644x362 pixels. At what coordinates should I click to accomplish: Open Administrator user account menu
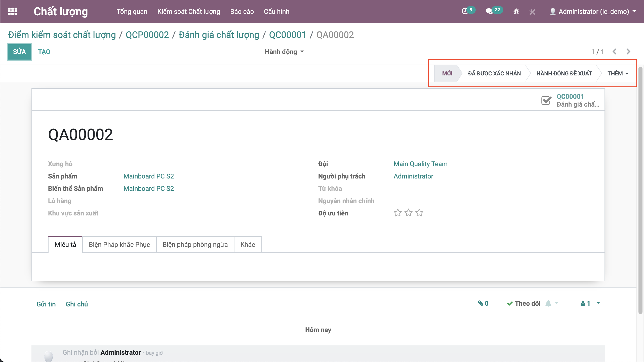pos(593,12)
